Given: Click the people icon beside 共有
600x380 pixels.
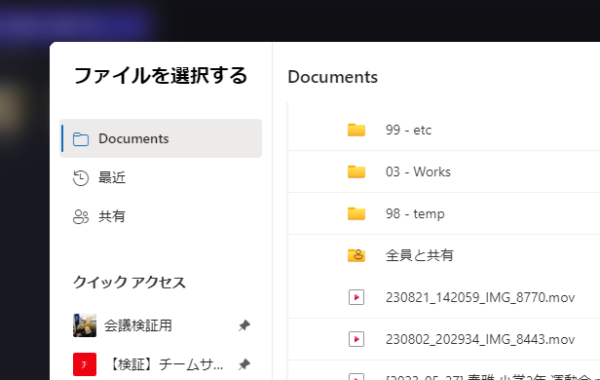Looking at the screenshot, I should (x=81, y=217).
